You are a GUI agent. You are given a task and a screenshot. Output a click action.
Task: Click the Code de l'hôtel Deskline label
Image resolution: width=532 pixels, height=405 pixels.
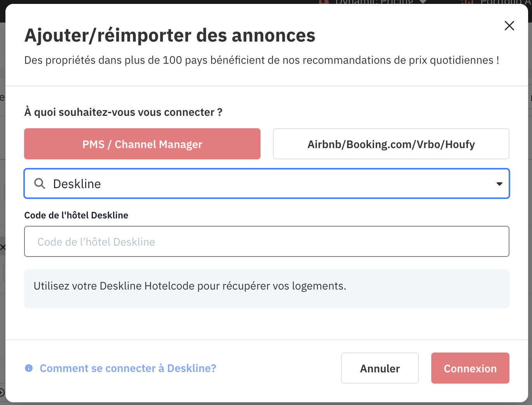(x=76, y=215)
